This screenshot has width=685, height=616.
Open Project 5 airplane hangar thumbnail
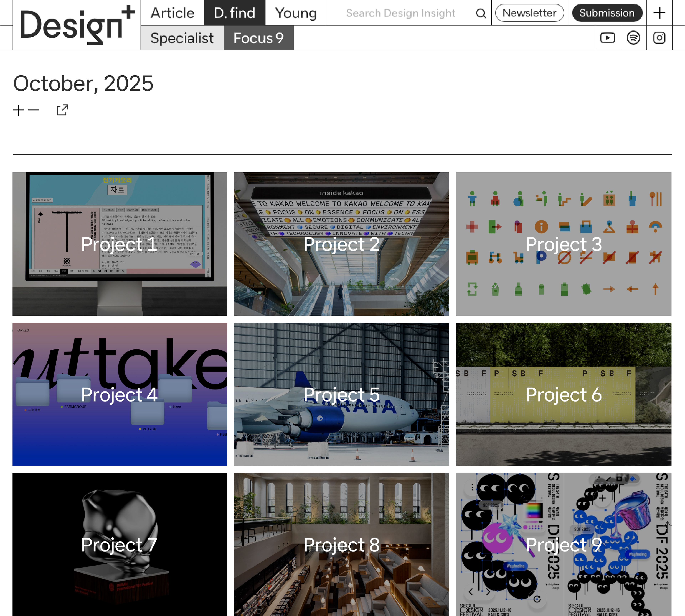(x=341, y=394)
